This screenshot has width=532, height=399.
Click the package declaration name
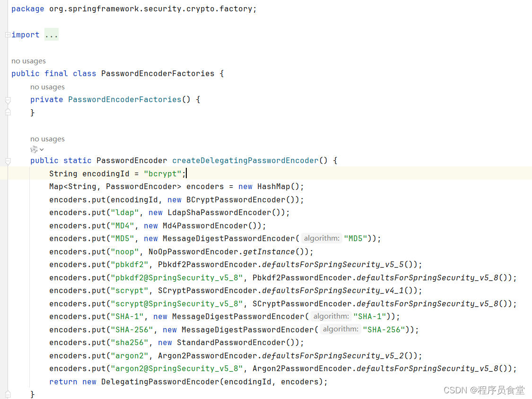point(150,9)
